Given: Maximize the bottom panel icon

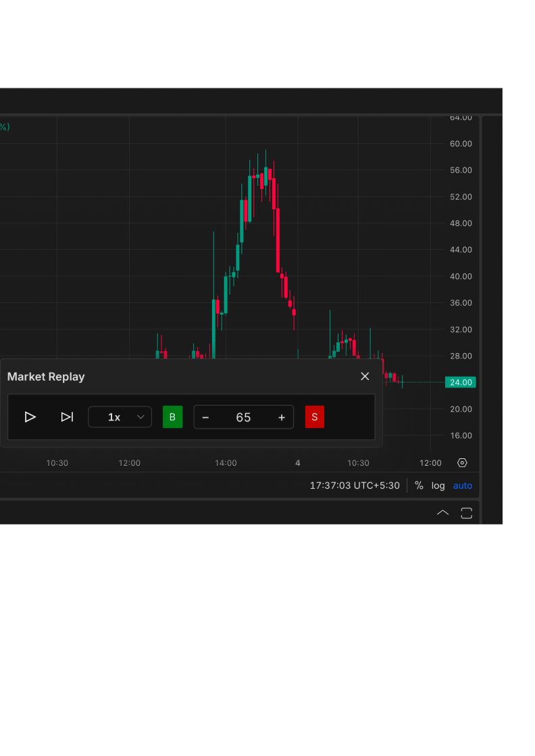Looking at the screenshot, I should pyautogui.click(x=467, y=513).
